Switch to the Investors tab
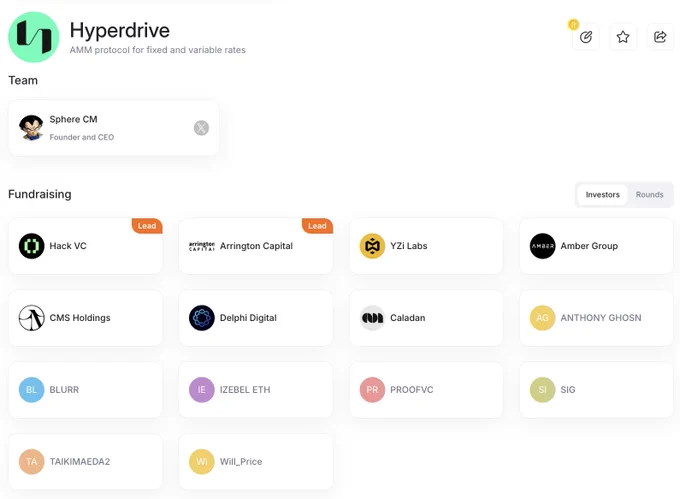680x499 pixels. [602, 195]
